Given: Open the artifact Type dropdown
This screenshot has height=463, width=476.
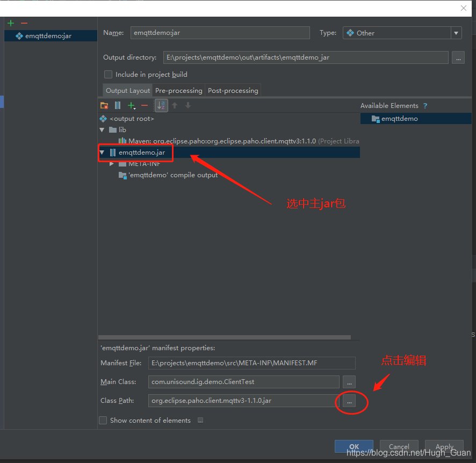Looking at the screenshot, I should pos(402,33).
